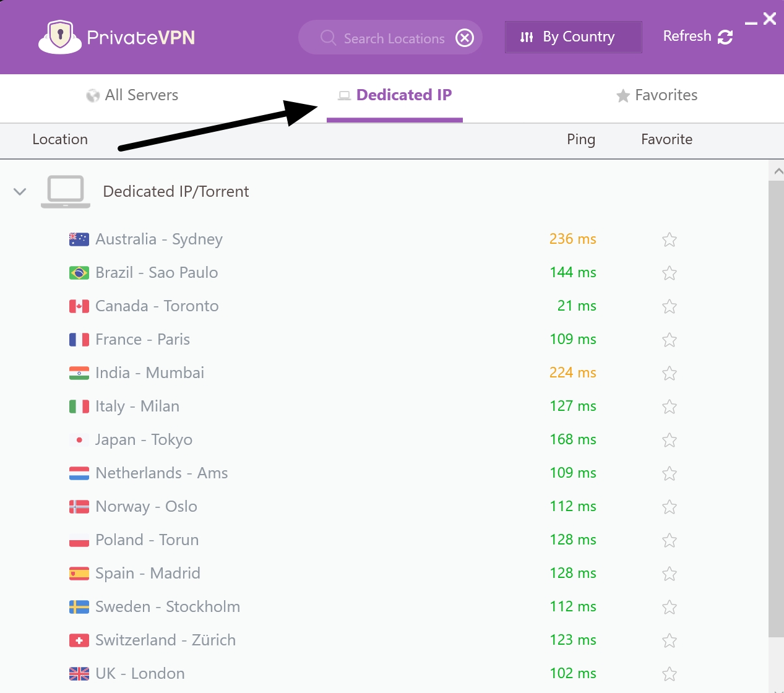The image size is (784, 693).
Task: Select Switzerland - Zürich location
Action: 165,640
